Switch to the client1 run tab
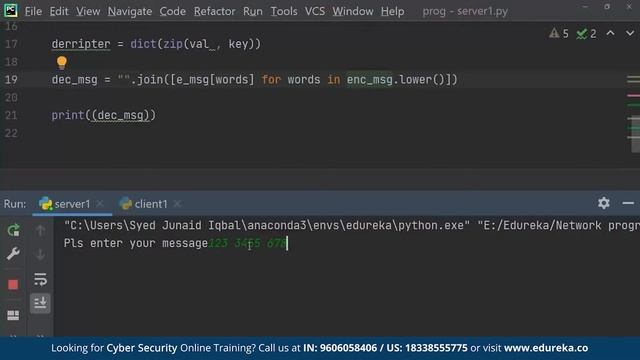This screenshot has width=640, height=360. point(144,204)
